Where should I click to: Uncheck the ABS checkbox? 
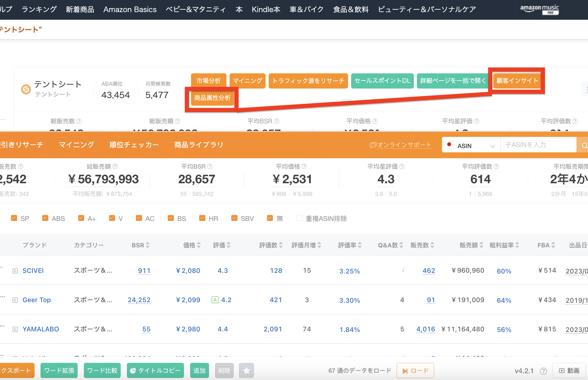coord(45,218)
